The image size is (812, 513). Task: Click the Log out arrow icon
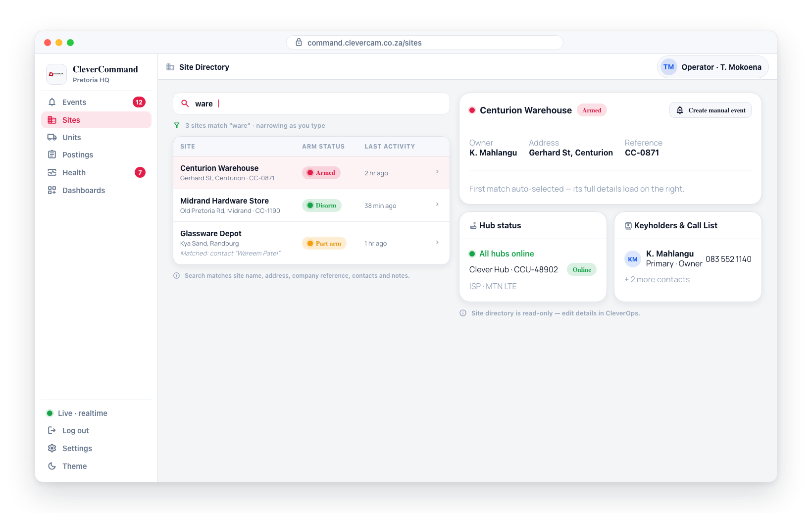tap(52, 430)
